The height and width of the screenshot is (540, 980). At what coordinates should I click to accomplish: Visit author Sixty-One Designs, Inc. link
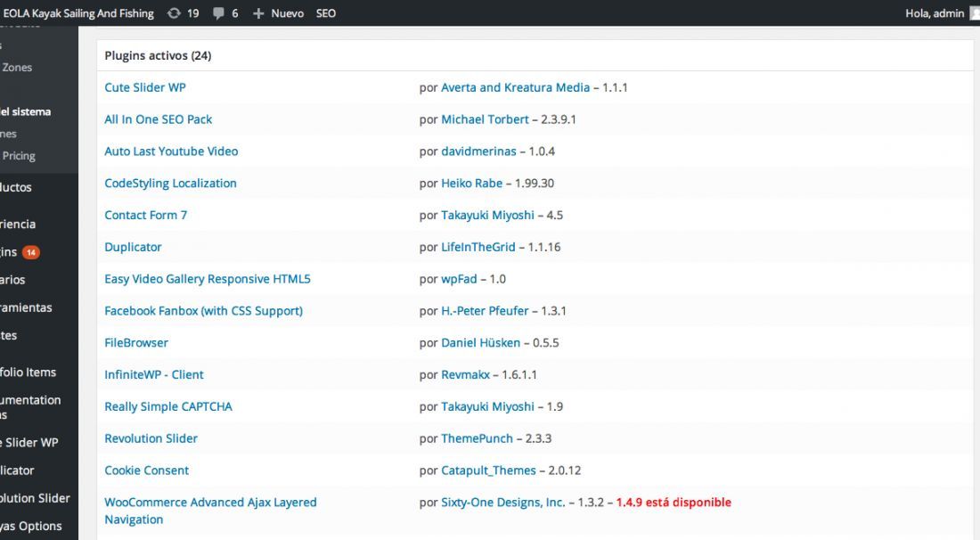503,502
